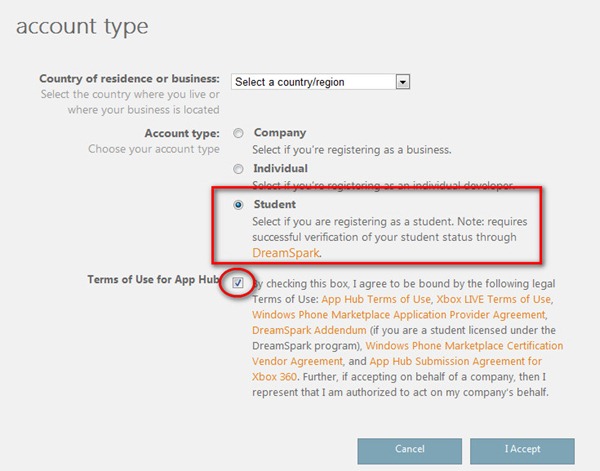Click the I Accept button
This screenshot has width=600, height=471.
(522, 451)
